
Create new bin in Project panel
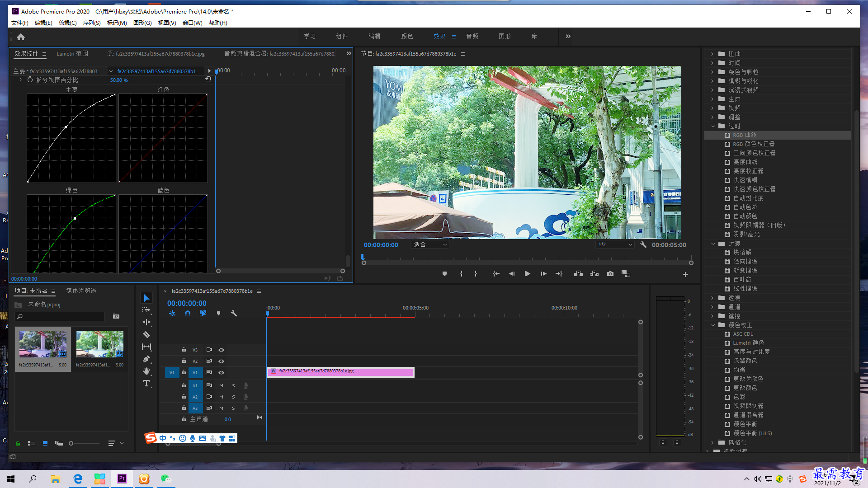pos(116,316)
